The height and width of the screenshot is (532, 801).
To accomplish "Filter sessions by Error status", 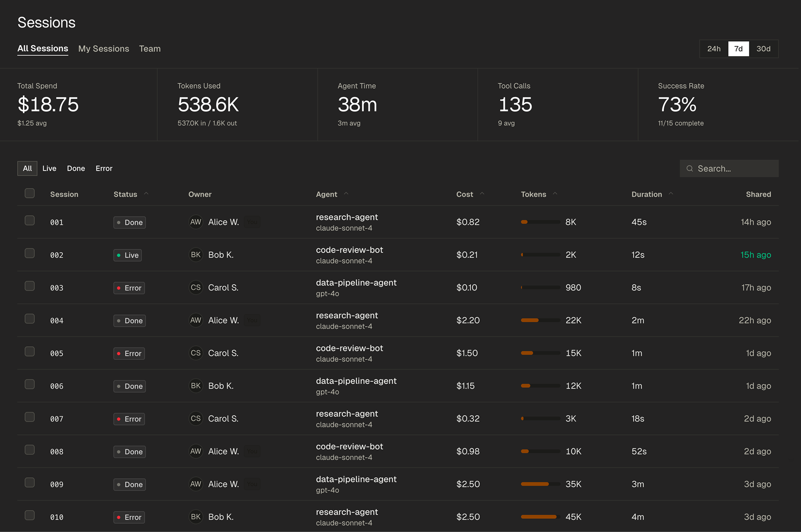I will click(104, 169).
